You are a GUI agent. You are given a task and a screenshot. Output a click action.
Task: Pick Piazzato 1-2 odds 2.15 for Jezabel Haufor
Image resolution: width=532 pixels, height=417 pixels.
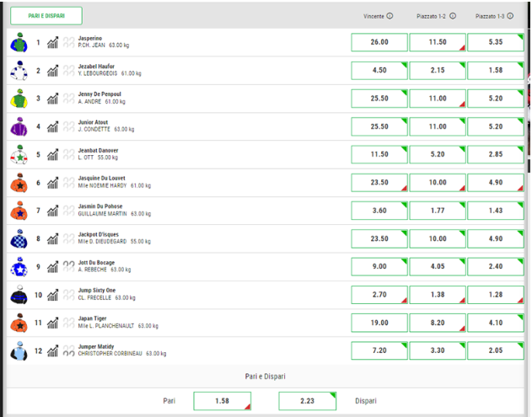tap(438, 71)
